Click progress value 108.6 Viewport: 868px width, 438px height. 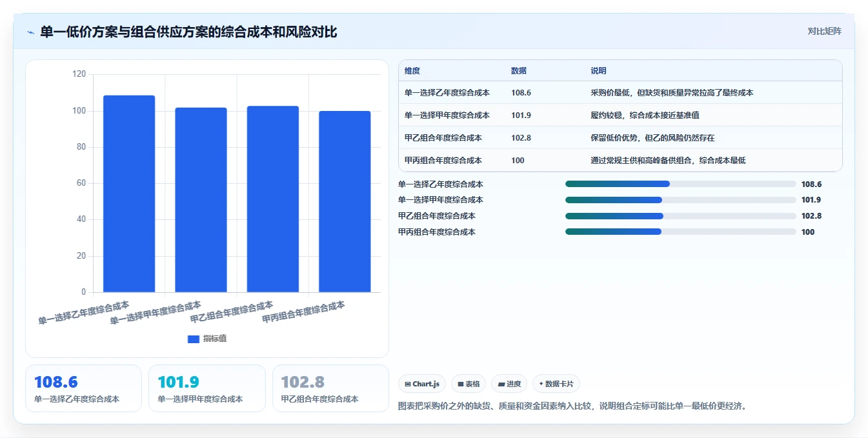pyautogui.click(x=811, y=184)
